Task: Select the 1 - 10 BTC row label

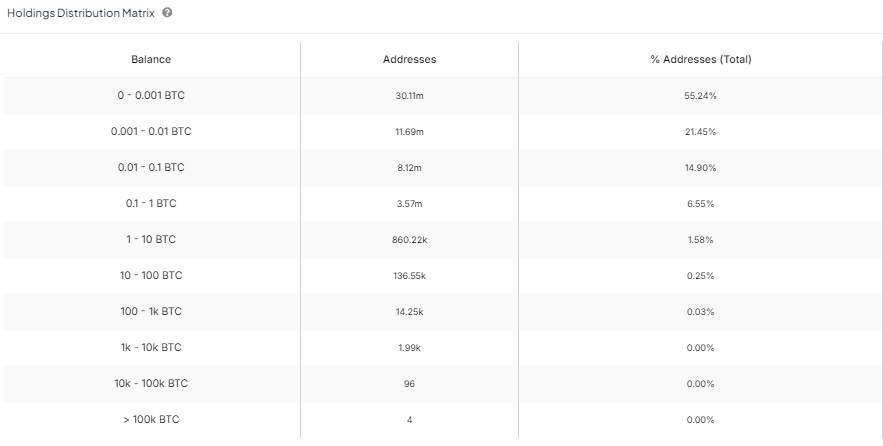Action: (151, 240)
